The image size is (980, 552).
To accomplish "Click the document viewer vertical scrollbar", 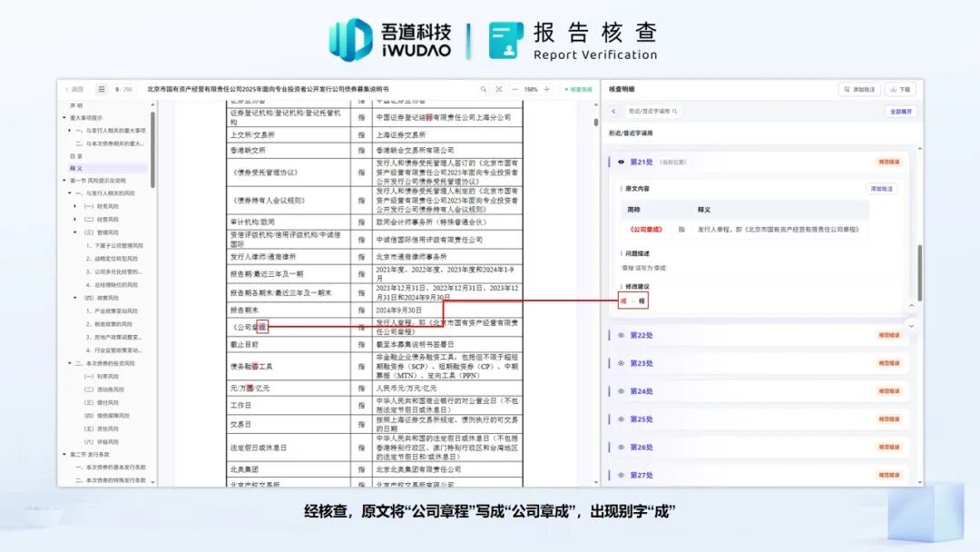I will click(595, 122).
